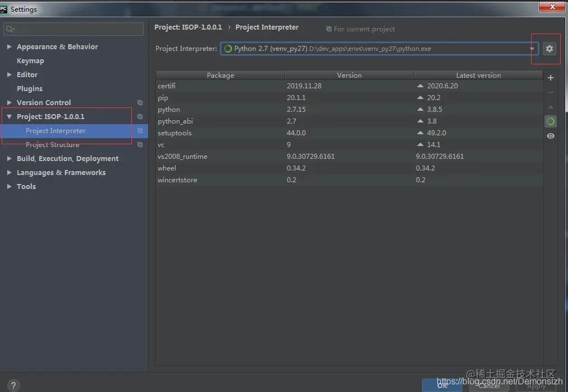Click the install package plus icon
This screenshot has height=392, width=568.
point(551,78)
